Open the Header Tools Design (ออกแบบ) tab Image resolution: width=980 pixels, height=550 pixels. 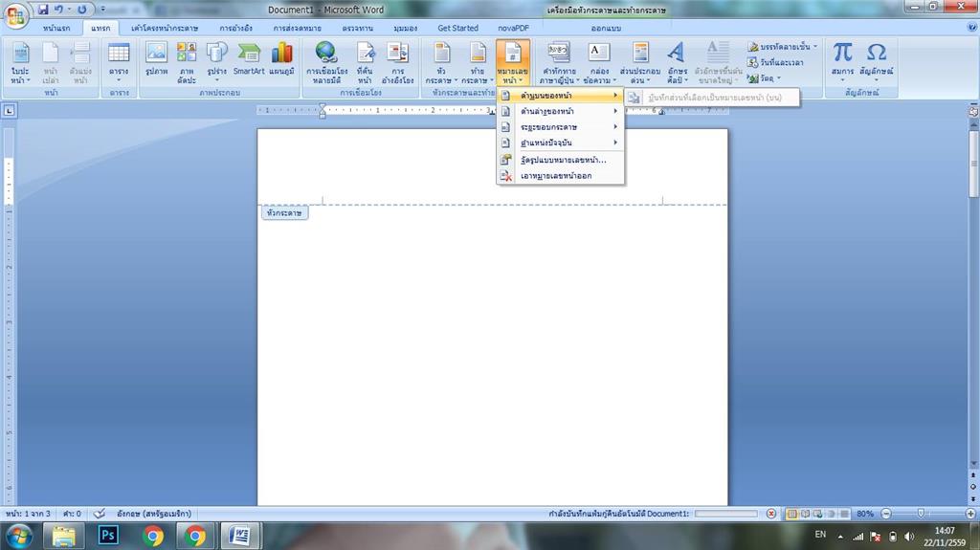click(606, 28)
